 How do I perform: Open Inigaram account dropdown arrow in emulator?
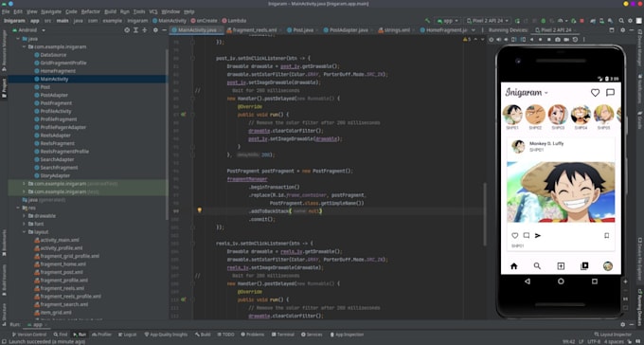tap(546, 93)
